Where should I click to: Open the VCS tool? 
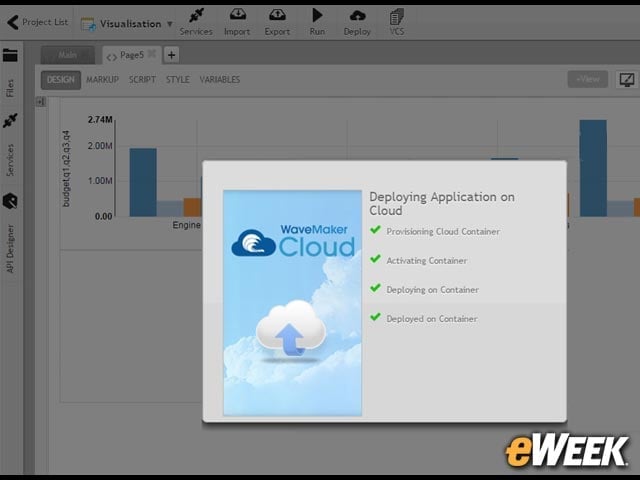[x=397, y=22]
